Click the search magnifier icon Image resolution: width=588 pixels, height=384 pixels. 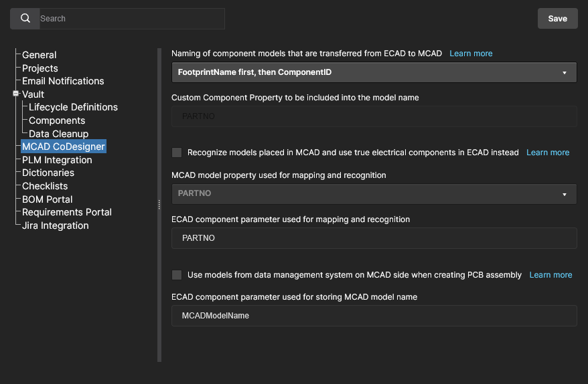click(x=25, y=19)
